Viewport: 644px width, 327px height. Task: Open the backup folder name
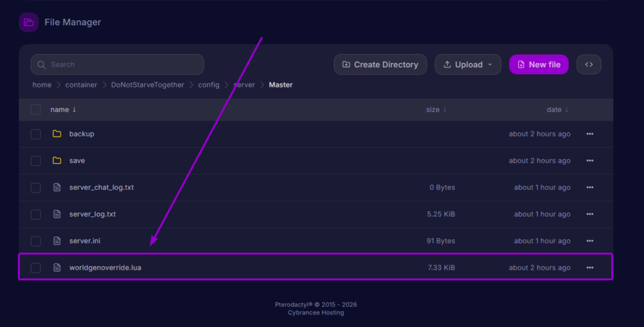82,134
